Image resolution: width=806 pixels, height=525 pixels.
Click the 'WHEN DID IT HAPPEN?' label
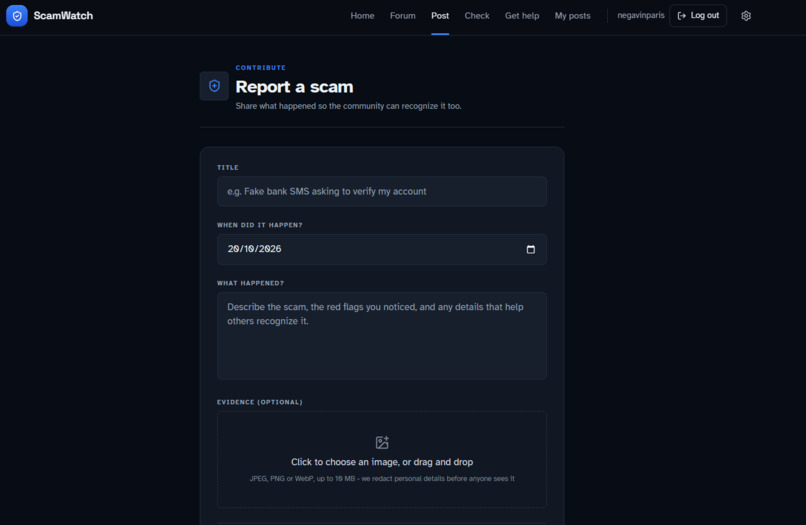click(x=260, y=225)
